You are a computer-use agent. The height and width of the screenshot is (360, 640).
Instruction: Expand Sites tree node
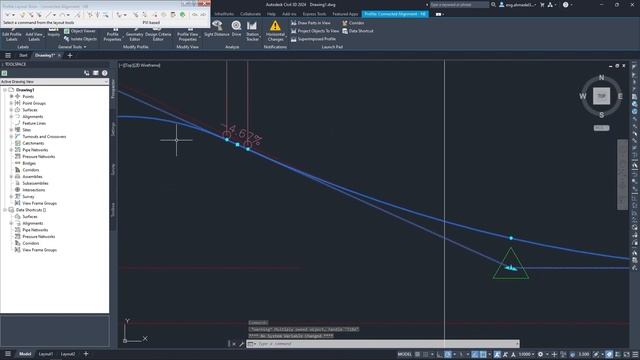point(11,130)
